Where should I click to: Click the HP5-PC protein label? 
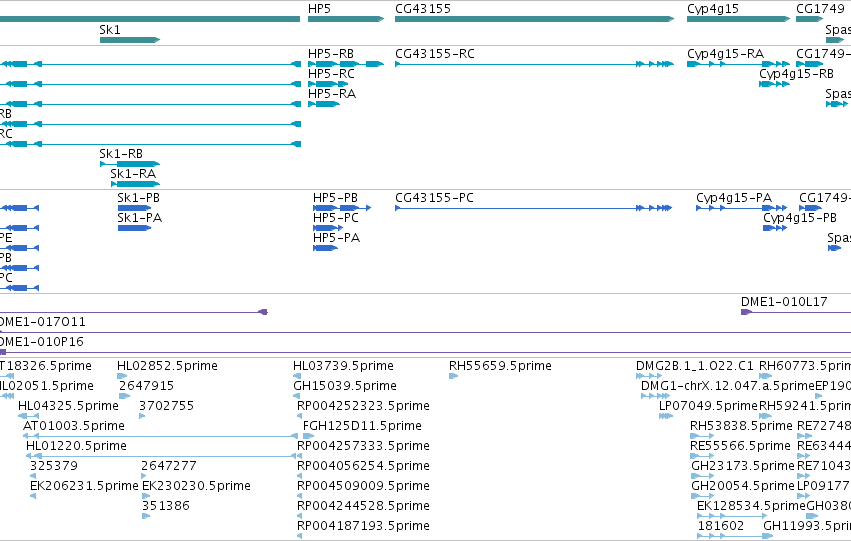click(x=336, y=218)
